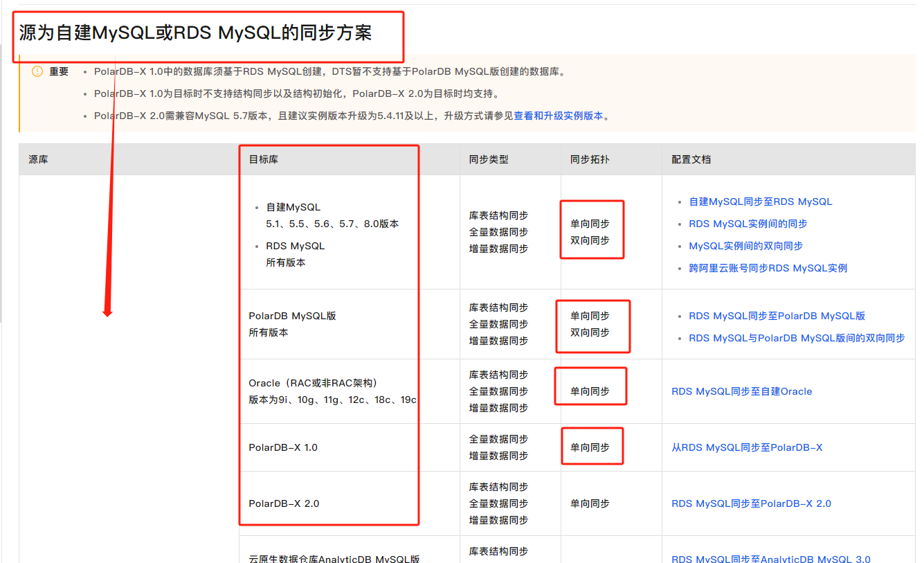Viewport: 924px width, 563px height.
Task: Click 增量数据同步 in PolarDB-X 1.0 row
Action: tap(498, 456)
